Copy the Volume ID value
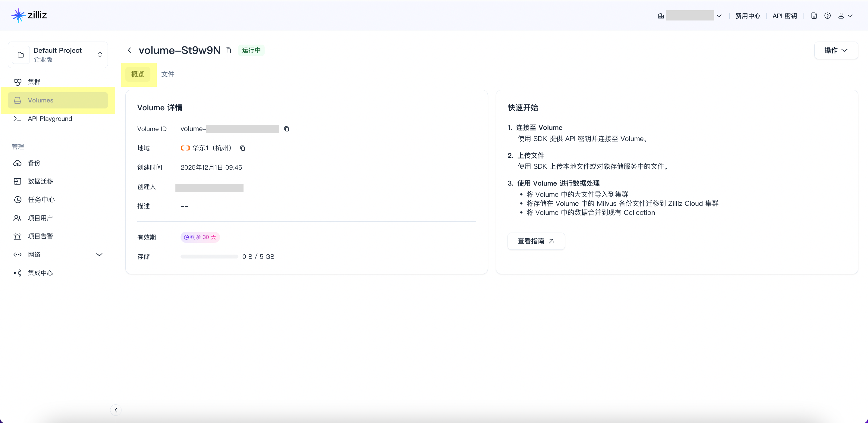 tap(286, 129)
